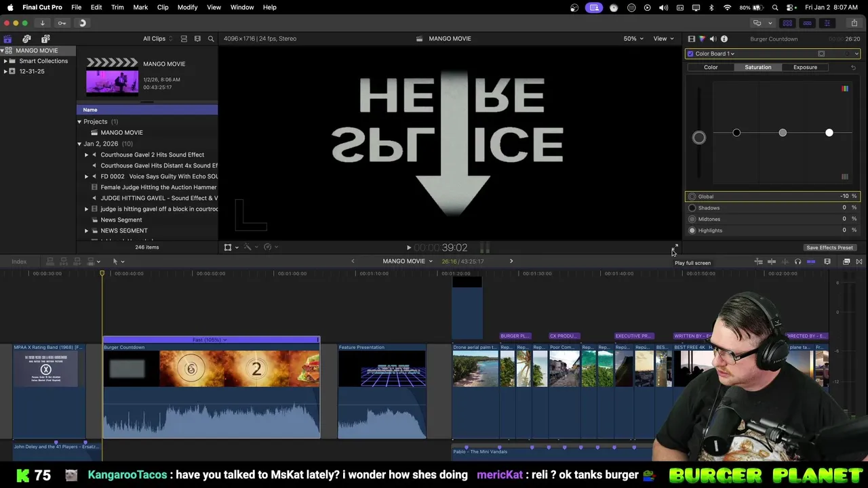Select the shadows saturation puck
The height and width of the screenshot is (488, 868).
pos(736,132)
